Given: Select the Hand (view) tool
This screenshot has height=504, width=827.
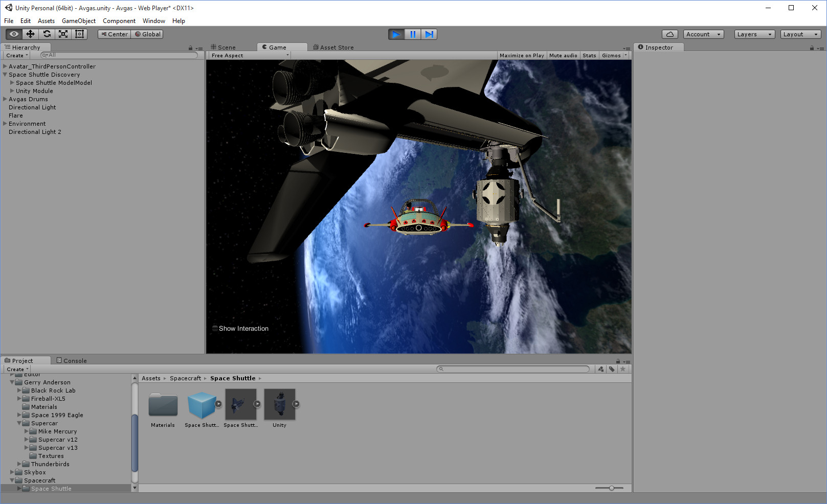Looking at the screenshot, I should (x=14, y=34).
